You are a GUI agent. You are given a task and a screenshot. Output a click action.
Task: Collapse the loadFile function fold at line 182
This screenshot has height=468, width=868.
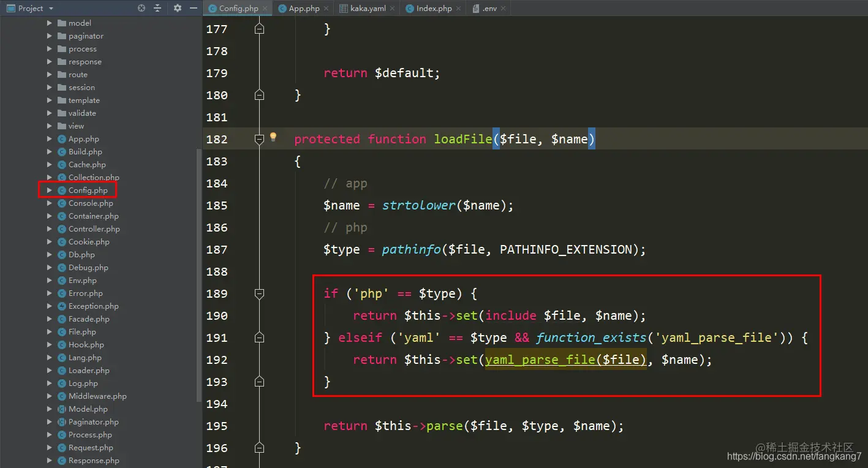(259, 140)
